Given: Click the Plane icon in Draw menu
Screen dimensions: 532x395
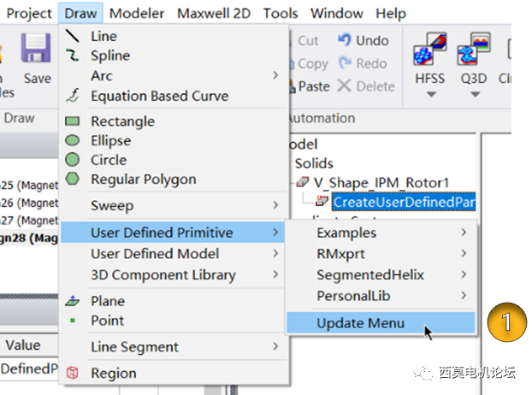Looking at the screenshot, I should (74, 301).
